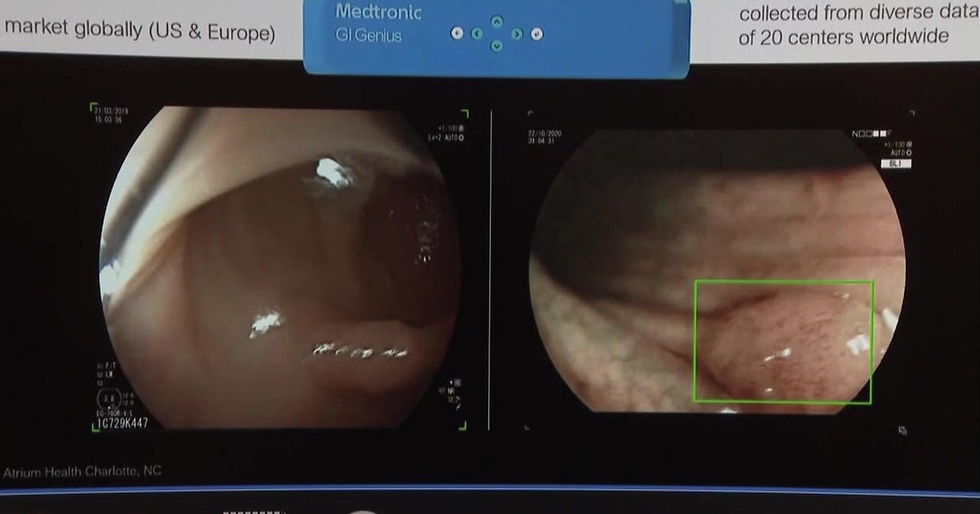Select the left endoscopy video feed
This screenshot has height=514, width=980.
[x=279, y=268]
